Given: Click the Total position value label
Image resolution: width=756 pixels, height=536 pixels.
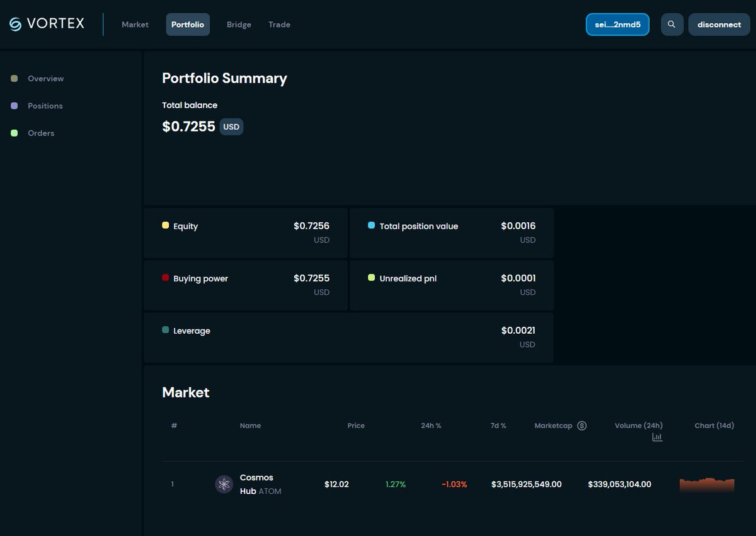Looking at the screenshot, I should point(419,226).
